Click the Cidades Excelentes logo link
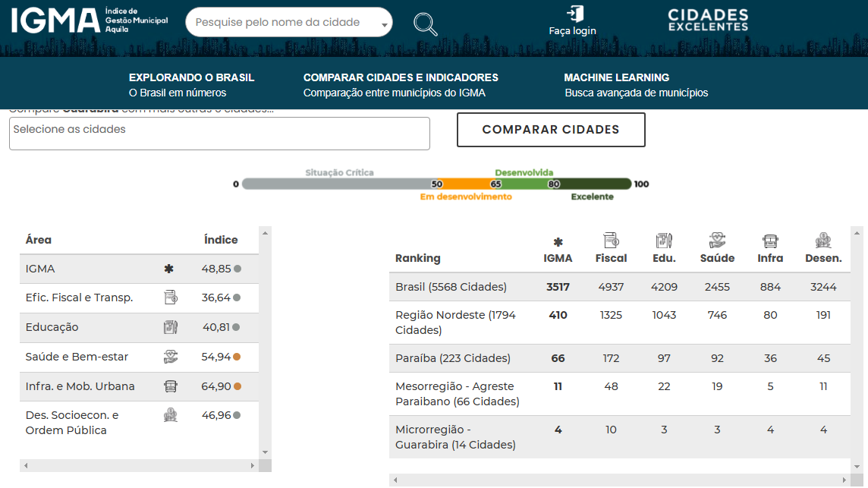 coord(708,20)
